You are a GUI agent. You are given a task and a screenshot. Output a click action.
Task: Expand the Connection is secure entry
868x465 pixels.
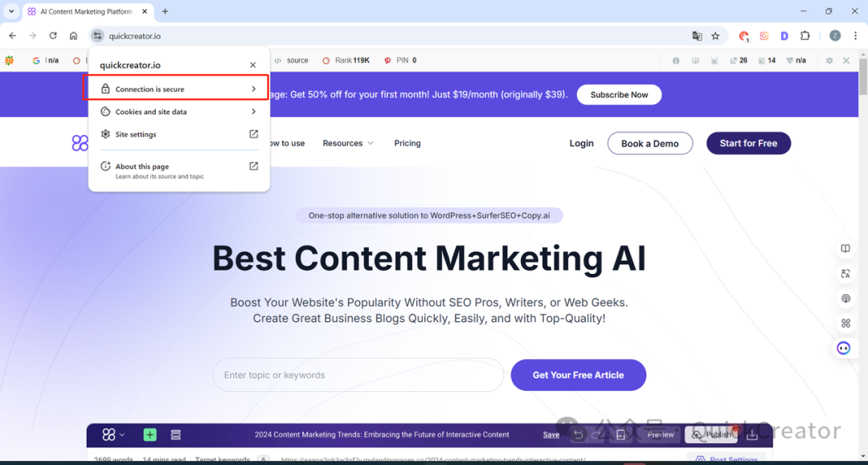[177, 89]
